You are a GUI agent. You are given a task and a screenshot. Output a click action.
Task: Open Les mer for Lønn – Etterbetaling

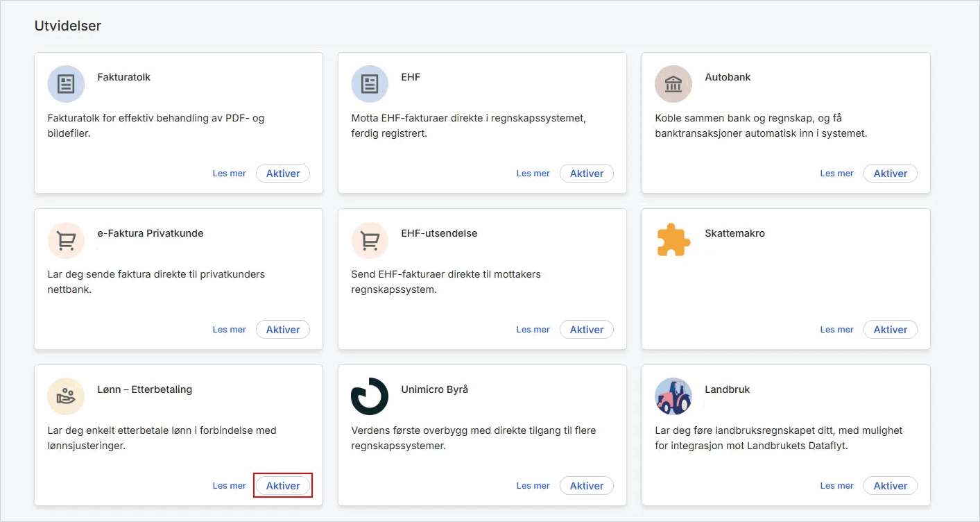(230, 486)
